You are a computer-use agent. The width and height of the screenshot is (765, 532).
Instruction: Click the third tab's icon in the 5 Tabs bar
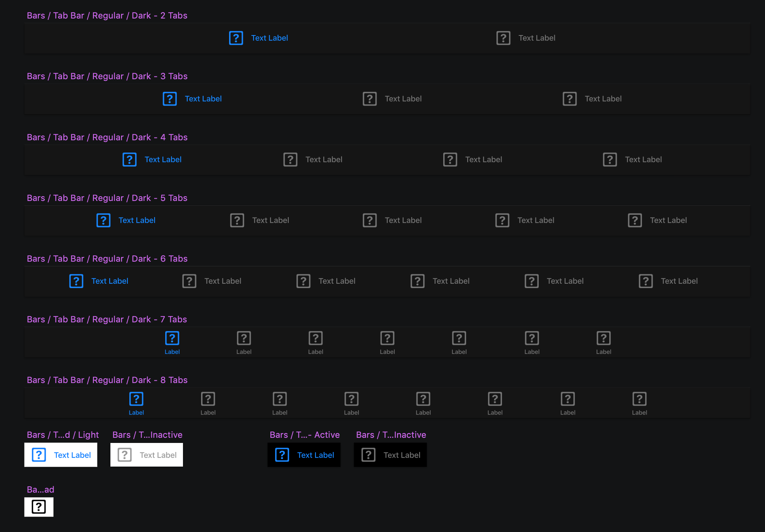pos(369,220)
